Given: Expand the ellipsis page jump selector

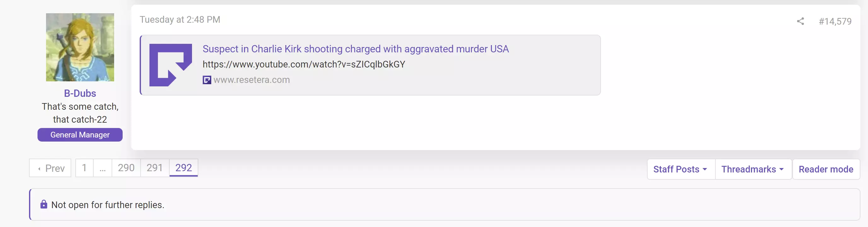Looking at the screenshot, I should pyautogui.click(x=102, y=168).
